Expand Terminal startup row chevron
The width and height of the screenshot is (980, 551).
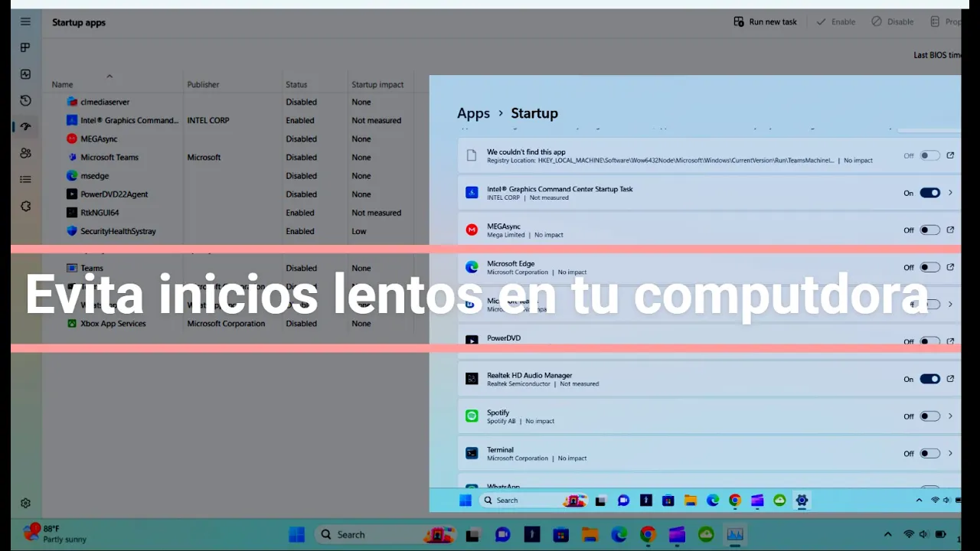coord(950,453)
